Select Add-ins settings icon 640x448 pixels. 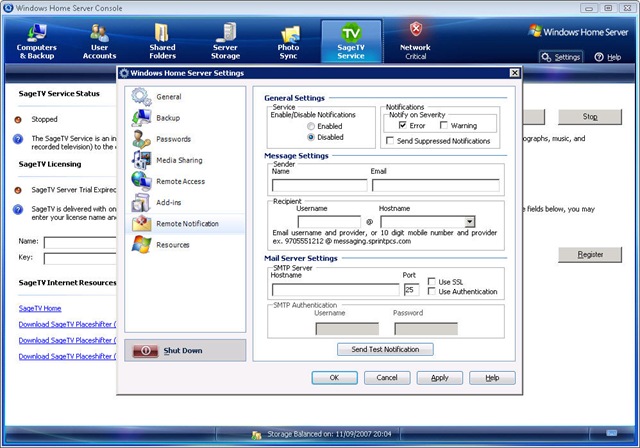(141, 202)
